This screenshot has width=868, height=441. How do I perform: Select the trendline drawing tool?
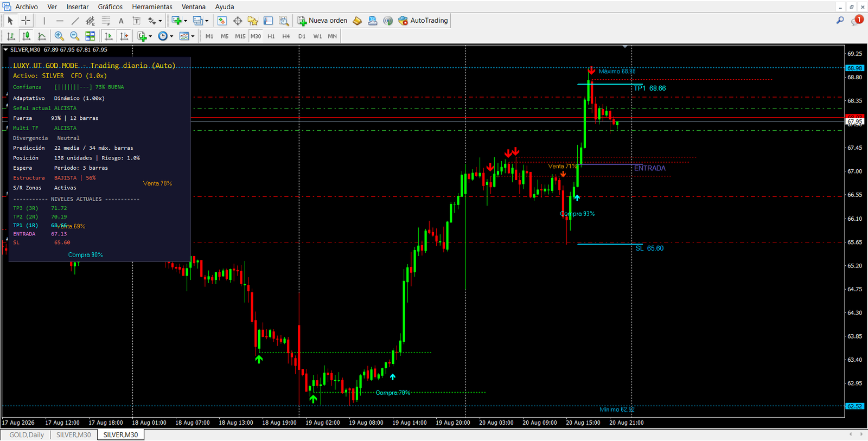tap(75, 21)
